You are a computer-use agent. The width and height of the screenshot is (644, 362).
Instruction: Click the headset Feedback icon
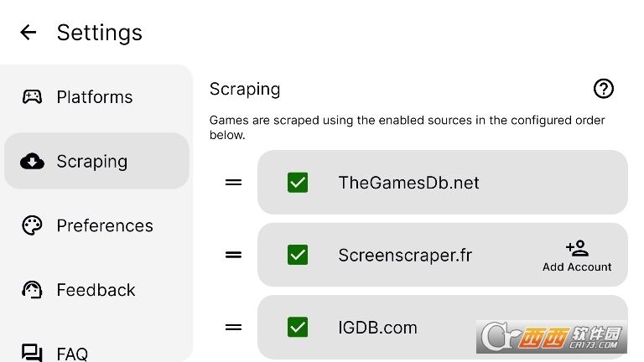[32, 290]
